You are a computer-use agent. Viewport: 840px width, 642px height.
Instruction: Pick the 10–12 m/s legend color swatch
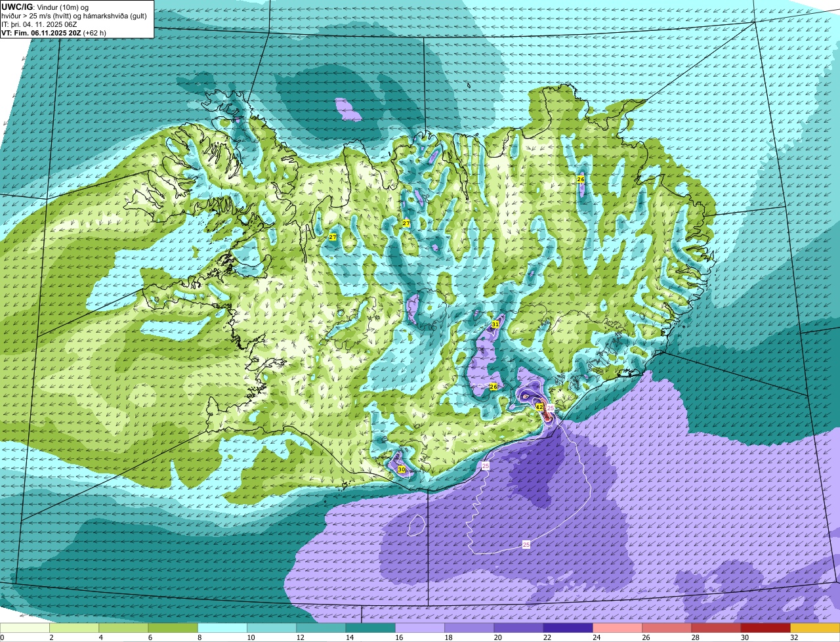click(272, 628)
